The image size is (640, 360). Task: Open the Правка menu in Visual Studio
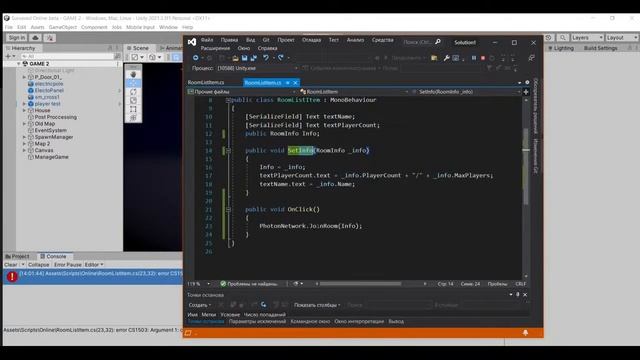(229, 40)
